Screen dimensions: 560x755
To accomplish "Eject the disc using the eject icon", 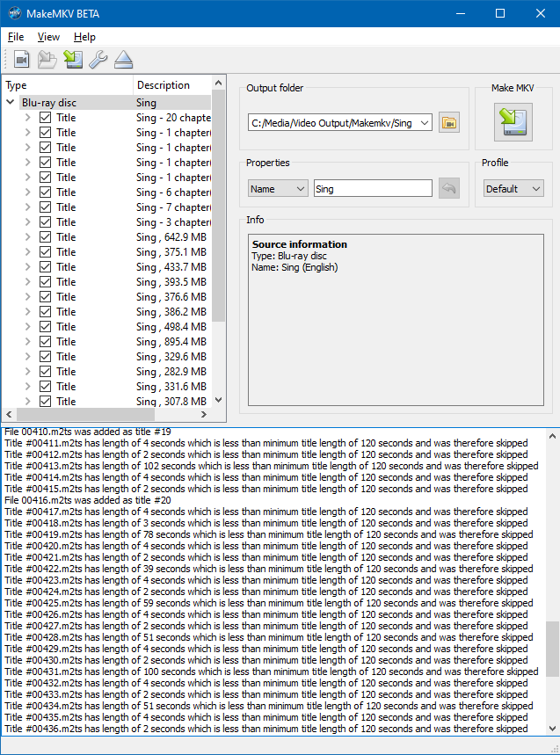I will (123, 60).
